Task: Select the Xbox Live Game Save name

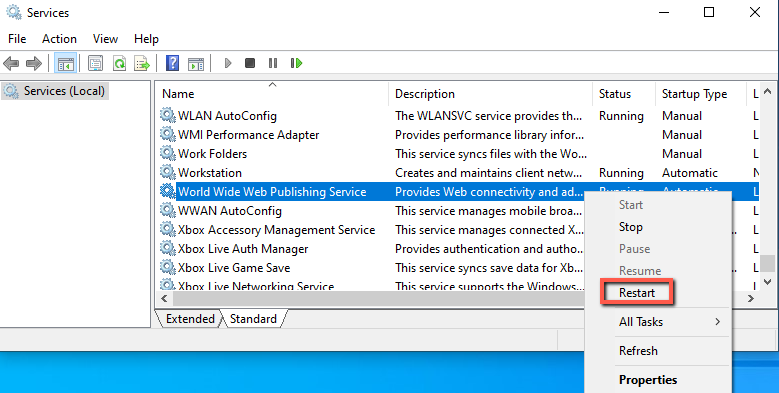Action: pos(234,268)
